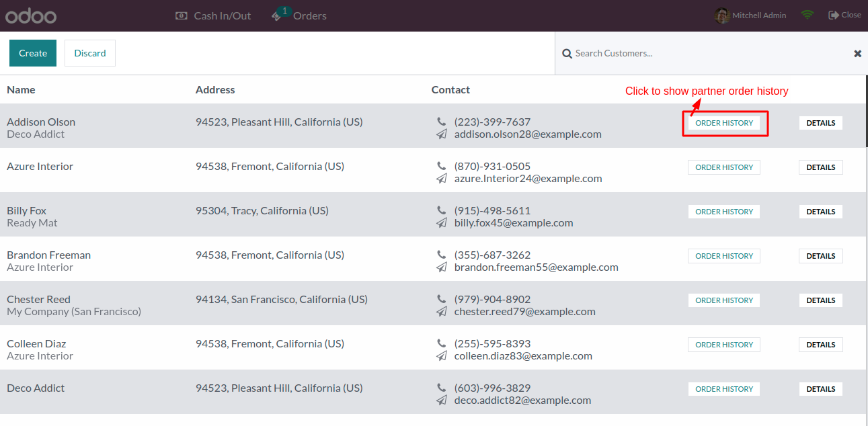The height and width of the screenshot is (426, 868).
Task: Show order history for Addison Olson
Action: (x=724, y=123)
